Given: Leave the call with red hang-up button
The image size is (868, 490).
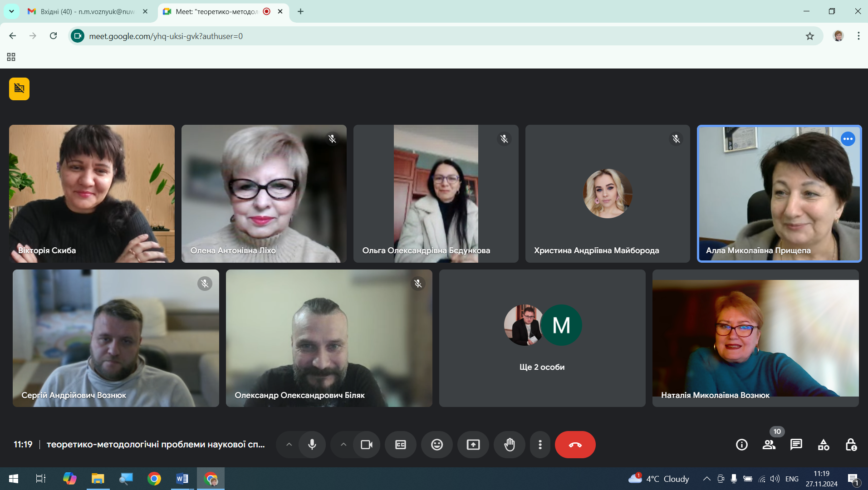Looking at the screenshot, I should click(x=575, y=445).
